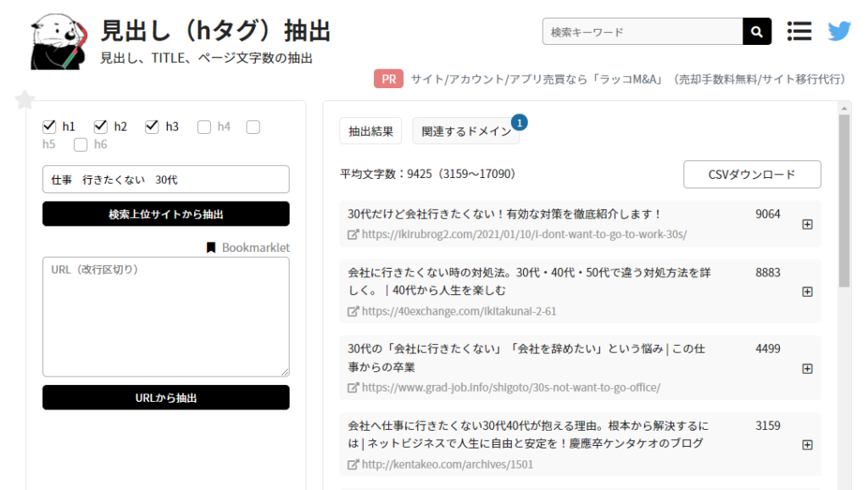The width and height of the screenshot is (868, 490).
Task: Click the 見出し（hタグ）抽出 heading
Action: click(x=216, y=31)
